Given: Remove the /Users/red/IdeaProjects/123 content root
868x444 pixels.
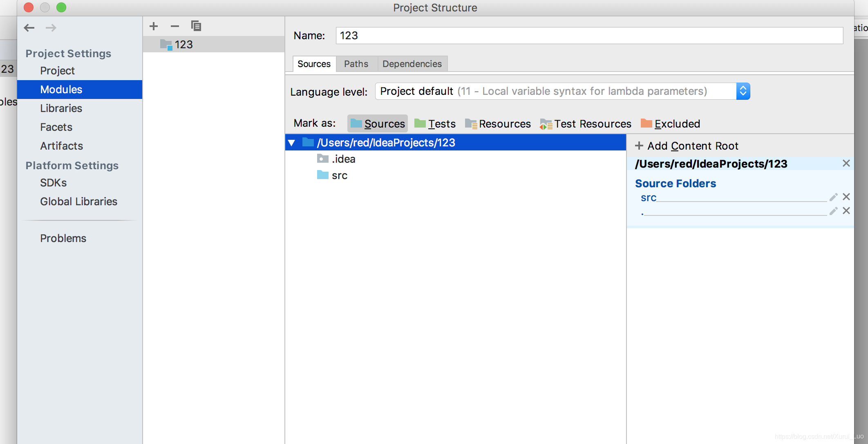Looking at the screenshot, I should click(846, 164).
